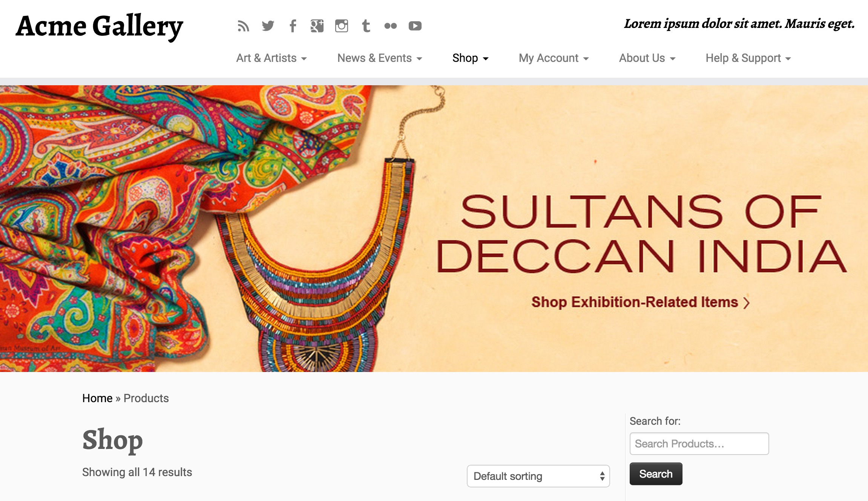Expand the Art & Artists menu
This screenshot has width=868, height=501.
[271, 58]
